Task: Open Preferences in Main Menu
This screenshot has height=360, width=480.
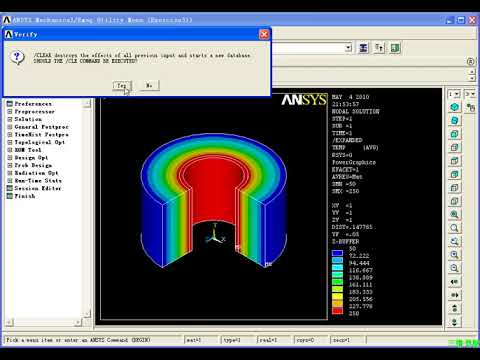Action: coord(33,104)
